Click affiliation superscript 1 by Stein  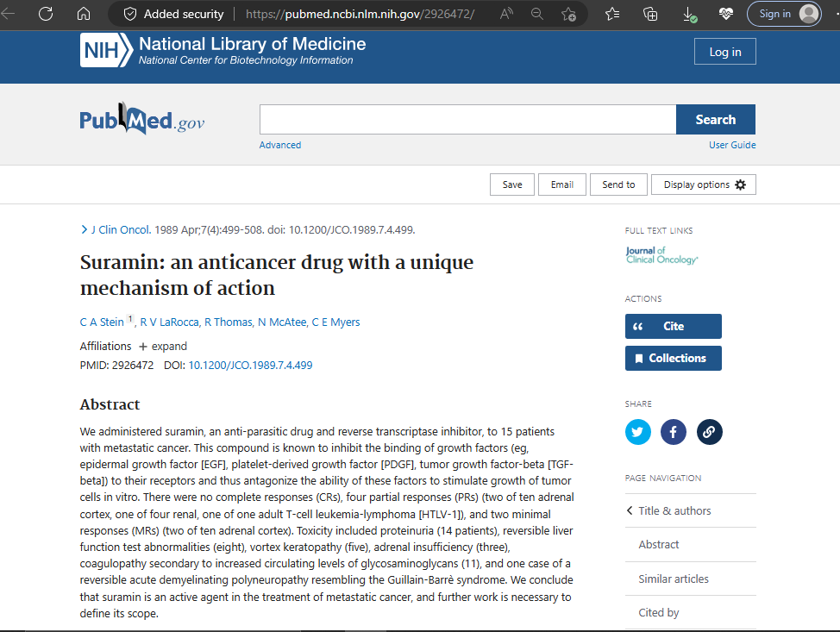130,319
